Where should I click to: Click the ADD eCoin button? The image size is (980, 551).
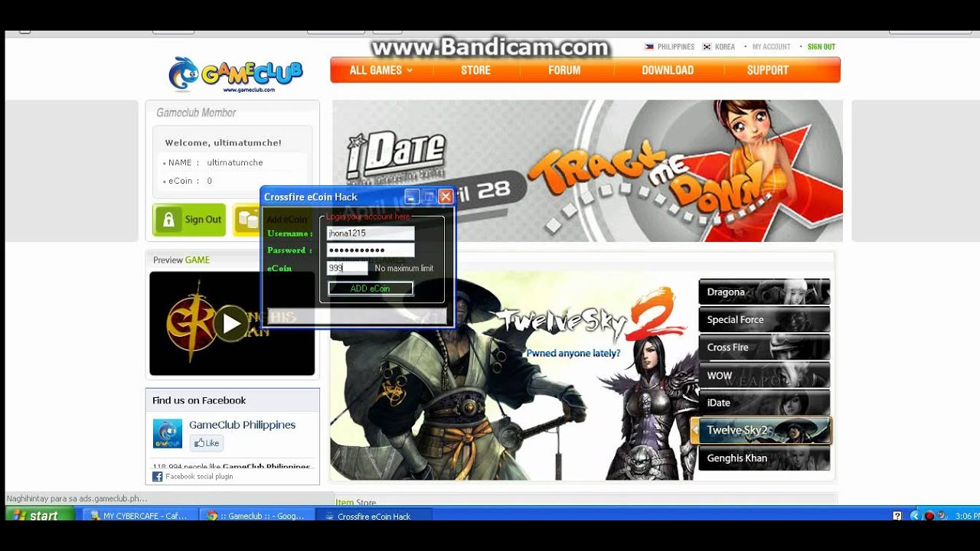coord(371,289)
